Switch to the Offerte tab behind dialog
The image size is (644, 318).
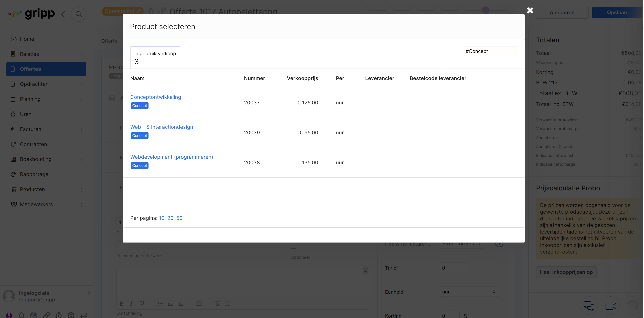pyautogui.click(x=109, y=41)
